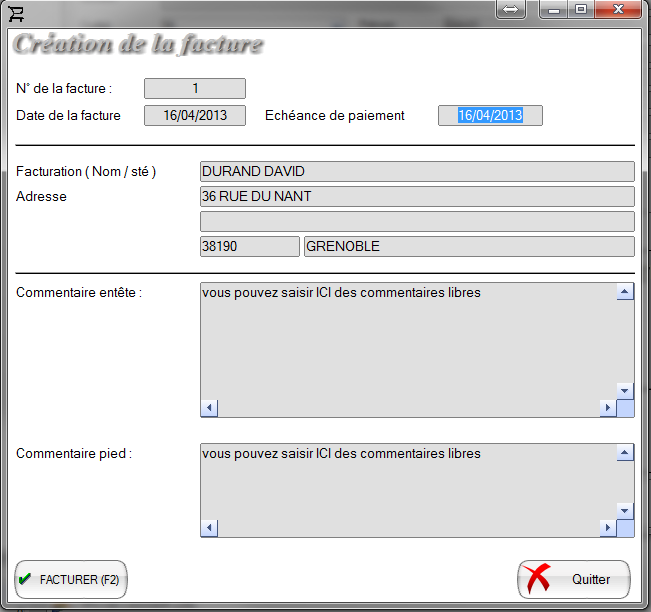This screenshot has width=651, height=612.
Task: Click left arrow of Commentaire pied horizontal scrollbar
Action: [209, 527]
